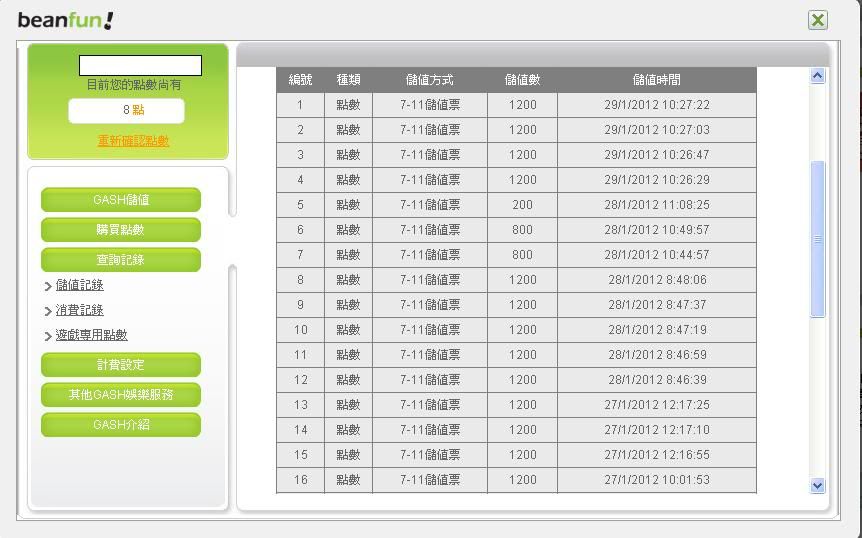Click arrow icon beside 遊戲專用點數
This screenshot has height=538, width=862.
click(x=48, y=337)
